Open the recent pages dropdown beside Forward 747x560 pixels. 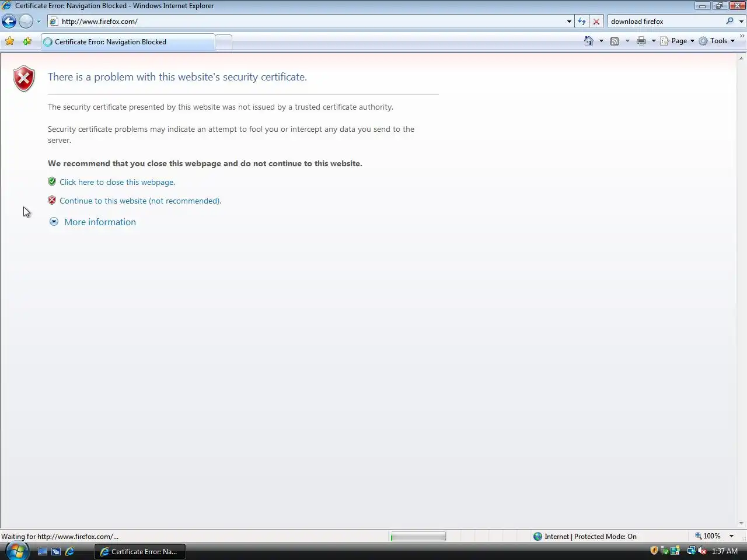[x=39, y=22]
